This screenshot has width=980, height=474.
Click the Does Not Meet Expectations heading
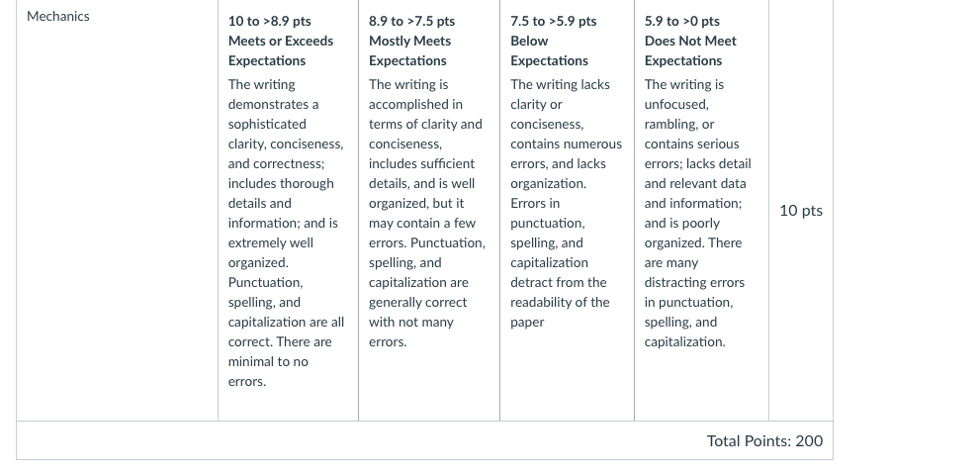[x=690, y=50]
